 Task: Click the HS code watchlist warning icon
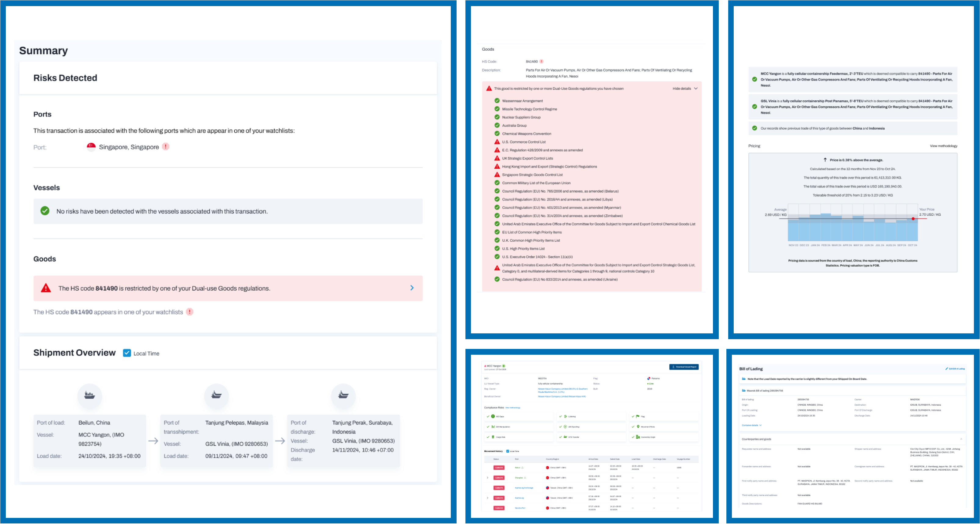click(190, 312)
